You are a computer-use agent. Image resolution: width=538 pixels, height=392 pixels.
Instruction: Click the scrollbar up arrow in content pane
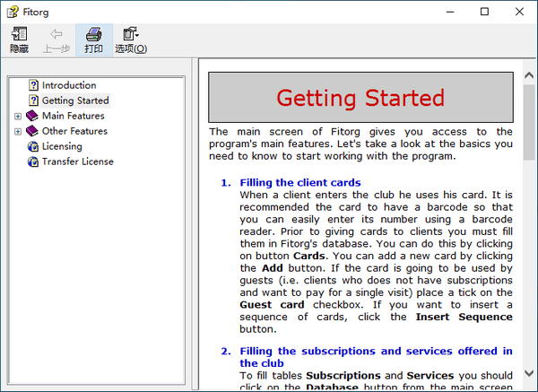[530, 68]
